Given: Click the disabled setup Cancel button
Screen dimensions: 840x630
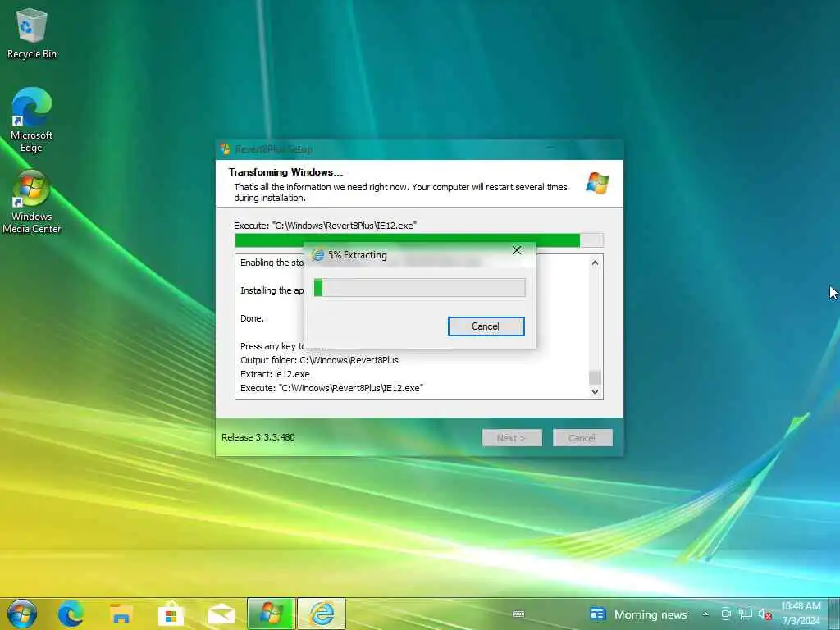Looking at the screenshot, I should coord(582,438).
